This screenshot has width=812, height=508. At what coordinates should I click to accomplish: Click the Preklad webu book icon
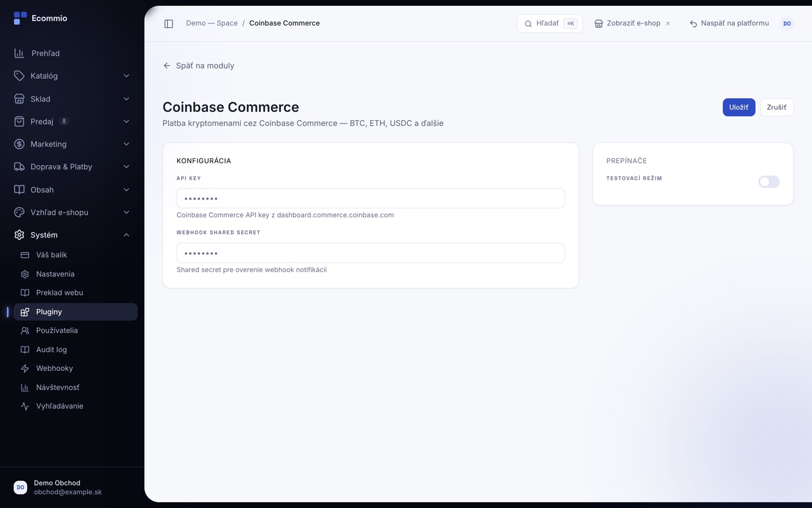[x=25, y=293]
